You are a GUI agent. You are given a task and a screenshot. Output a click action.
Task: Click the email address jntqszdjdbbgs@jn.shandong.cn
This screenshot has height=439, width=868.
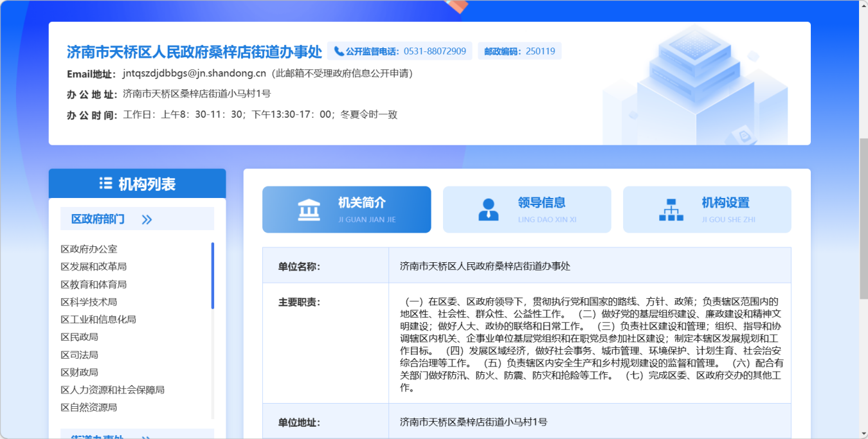click(x=194, y=73)
